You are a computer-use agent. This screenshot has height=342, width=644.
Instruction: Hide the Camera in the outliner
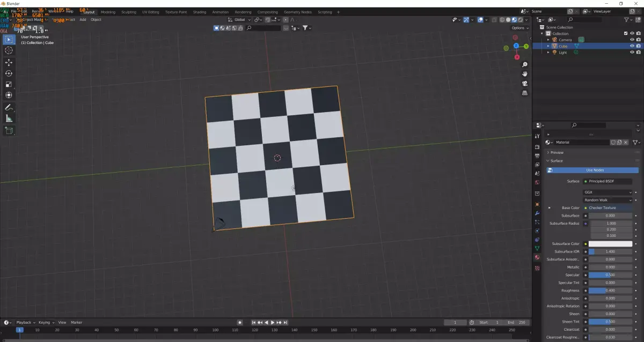point(632,40)
